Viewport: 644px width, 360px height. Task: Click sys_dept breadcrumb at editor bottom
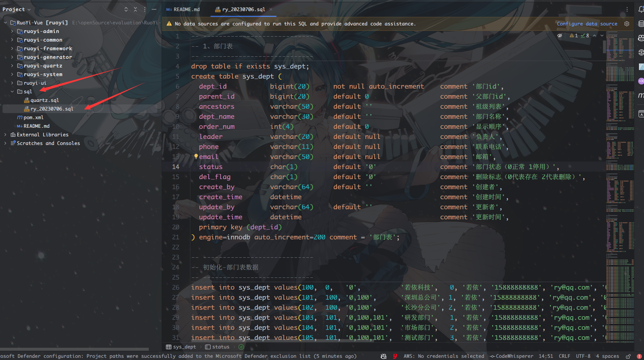(181, 347)
